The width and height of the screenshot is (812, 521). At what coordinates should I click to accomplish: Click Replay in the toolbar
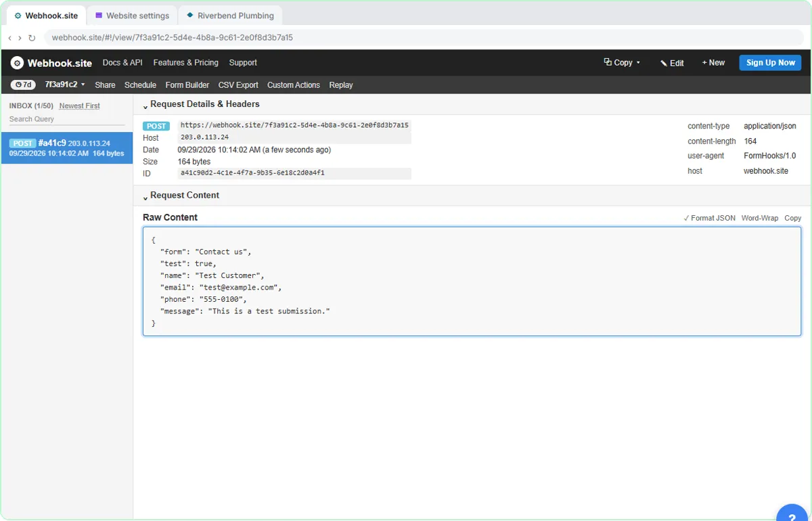(341, 85)
